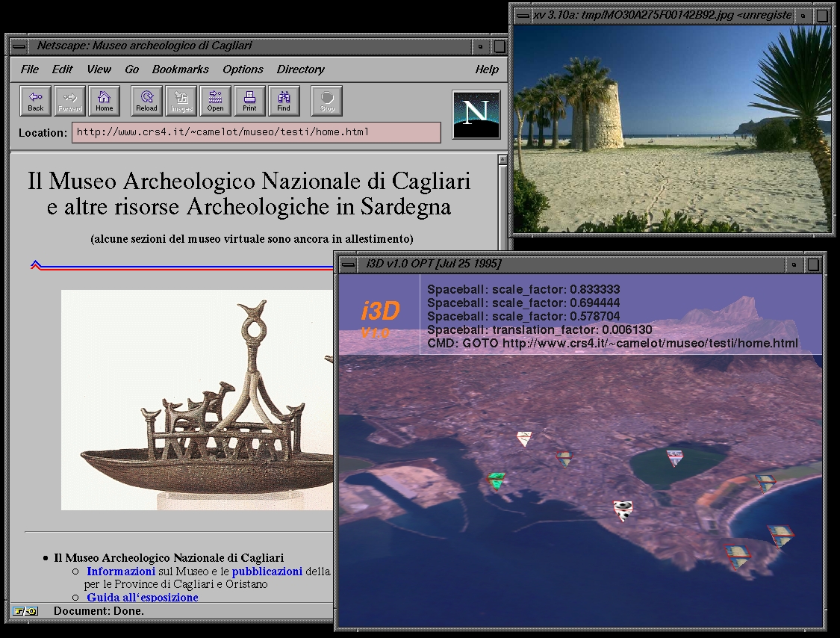The width and height of the screenshot is (840, 638).
Task: Click the "CMD: GOTO" line in i3D
Action: coord(613,344)
